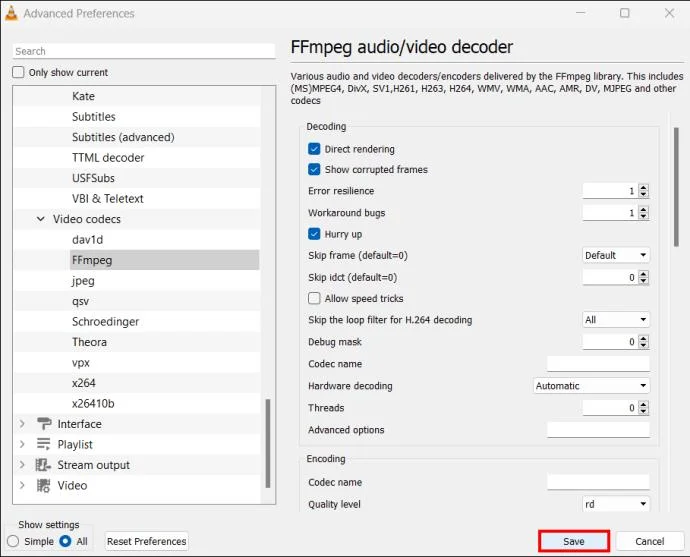The width and height of the screenshot is (690, 557).
Task: Open Skip the loop filter dropdown
Action: [616, 320]
